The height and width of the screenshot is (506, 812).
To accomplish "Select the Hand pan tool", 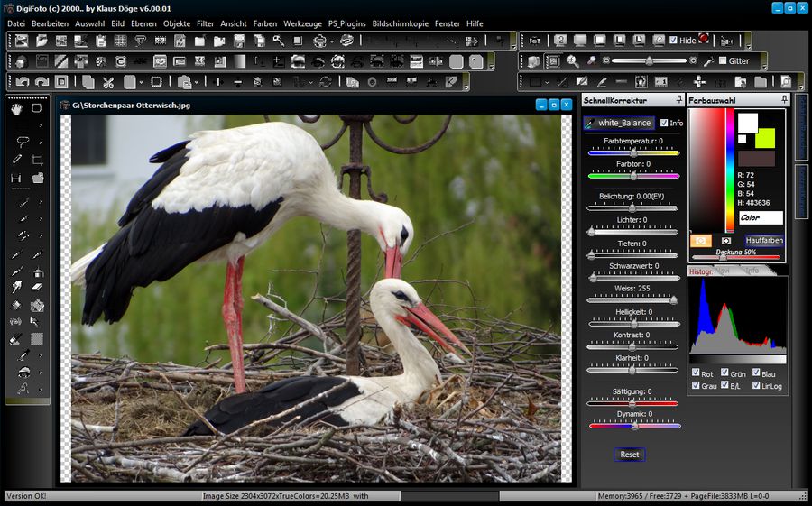I will pyautogui.click(x=16, y=108).
